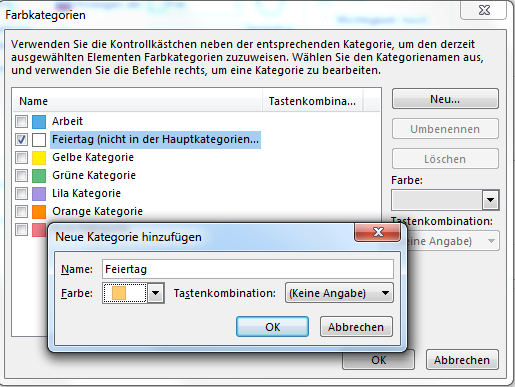Close the Neue Kategorie hinzufügen dialog
Screen dimensions: 515x387
(378, 232)
